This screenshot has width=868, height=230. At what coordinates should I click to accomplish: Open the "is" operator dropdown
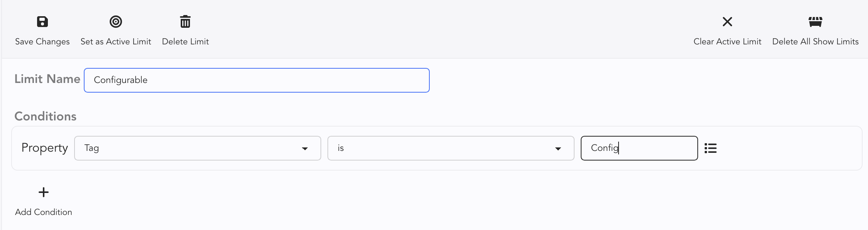click(450, 148)
